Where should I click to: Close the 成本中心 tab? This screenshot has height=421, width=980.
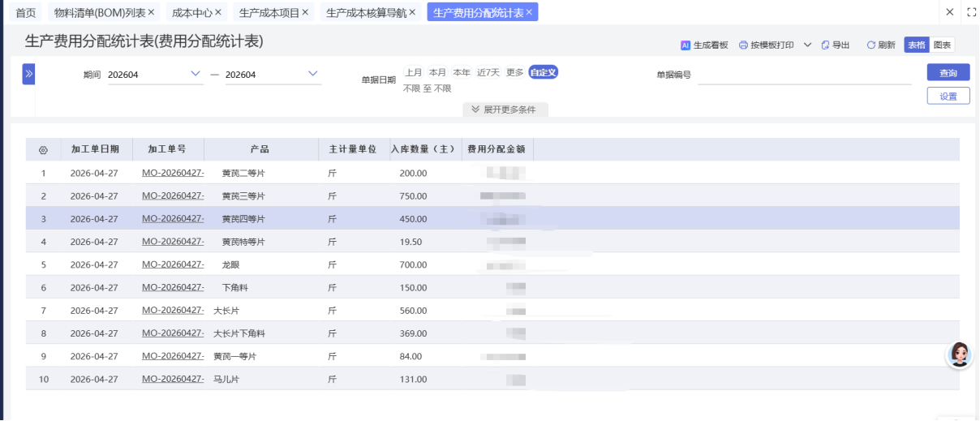pyautogui.click(x=218, y=12)
